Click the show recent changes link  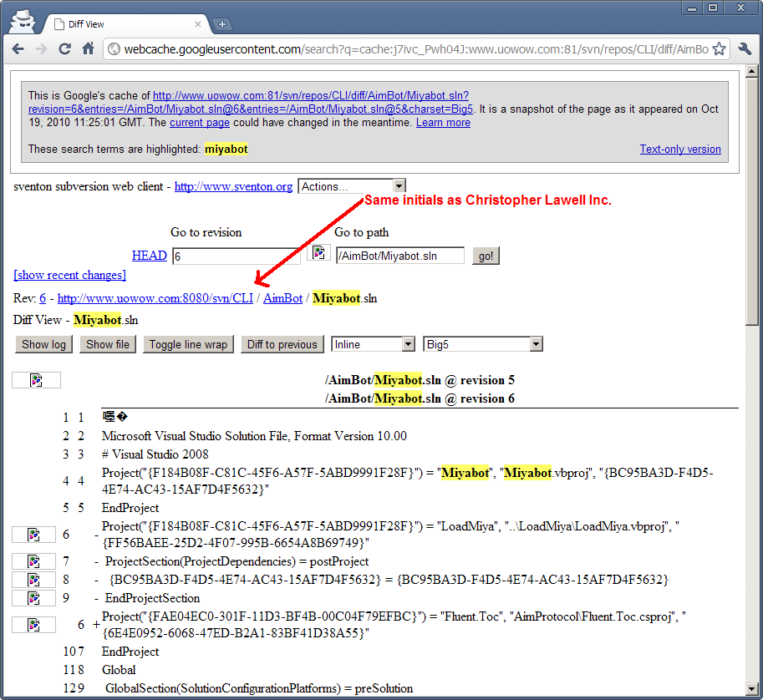[70, 275]
